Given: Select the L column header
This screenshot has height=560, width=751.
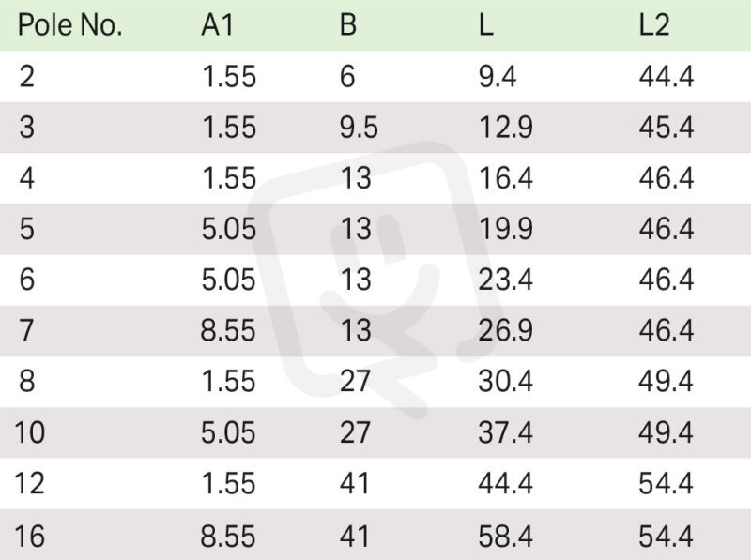Looking at the screenshot, I should pos(485,24).
